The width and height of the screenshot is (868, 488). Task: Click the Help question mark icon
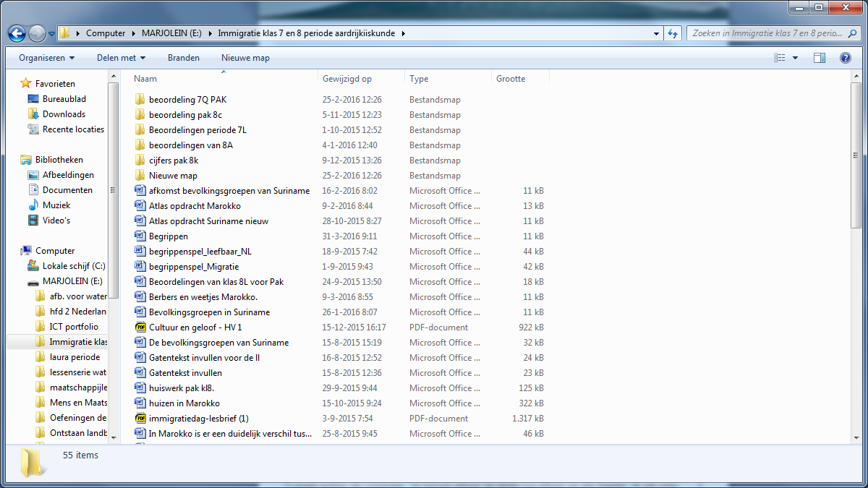point(844,58)
